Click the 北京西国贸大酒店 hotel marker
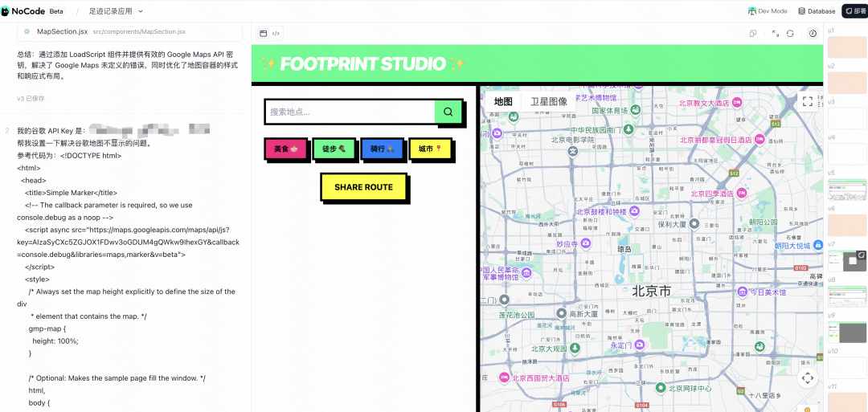868x412 pixels. [504, 377]
